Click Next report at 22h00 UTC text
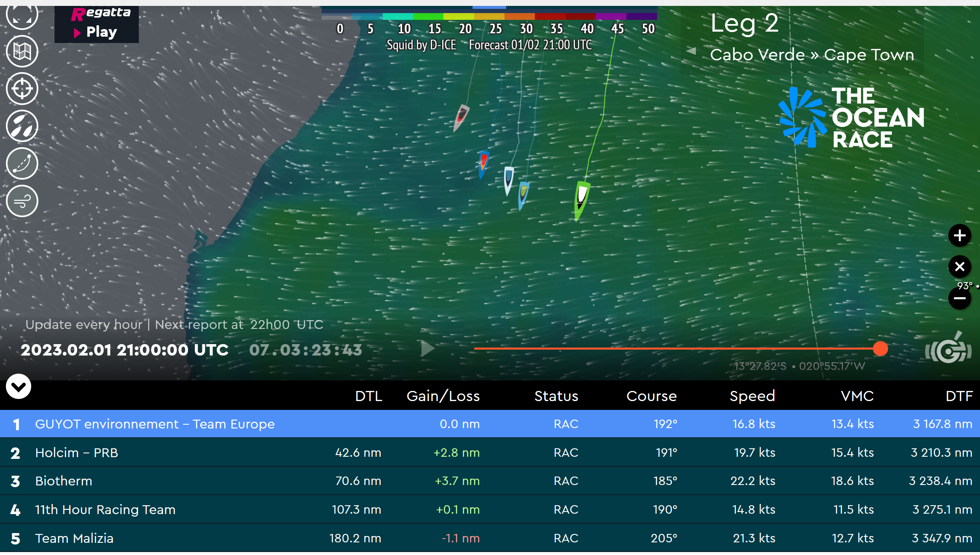Image resolution: width=980 pixels, height=555 pixels. (x=239, y=324)
